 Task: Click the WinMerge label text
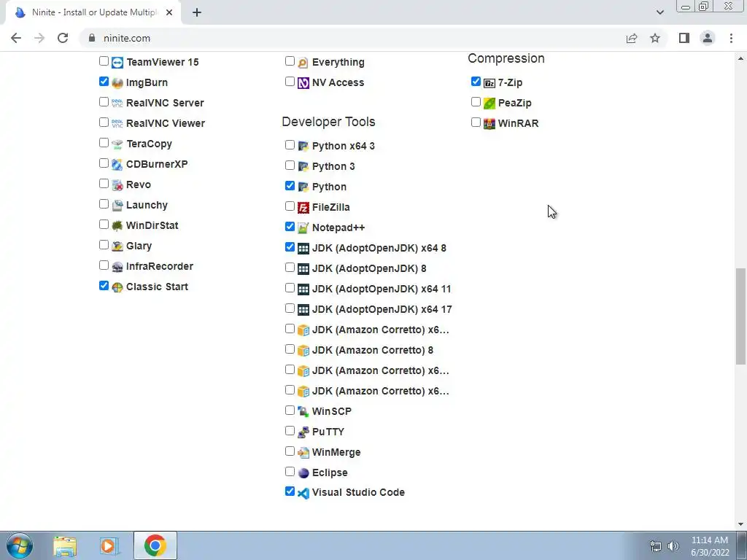coord(336,452)
